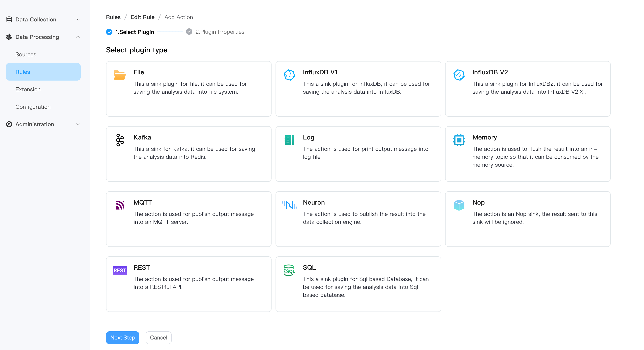Click the File folder plugin icon
Image resolution: width=644 pixels, height=350 pixels.
(120, 75)
